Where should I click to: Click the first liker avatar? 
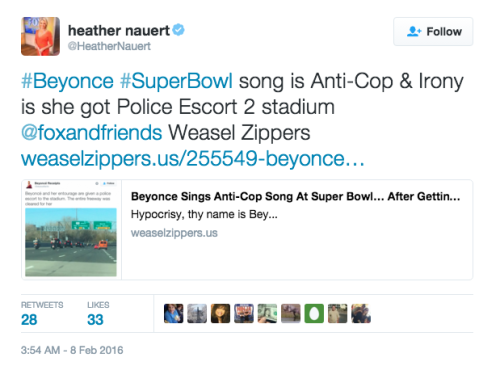174,313
